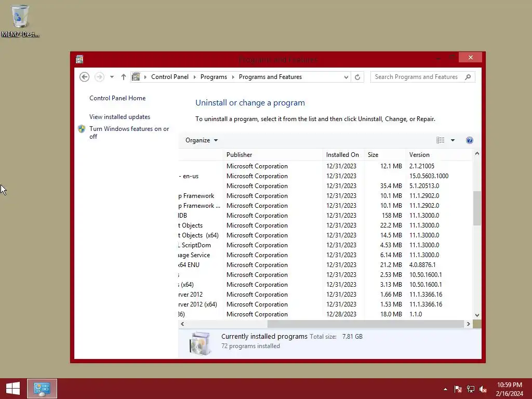Open the Action Center flag icon

pos(458,389)
